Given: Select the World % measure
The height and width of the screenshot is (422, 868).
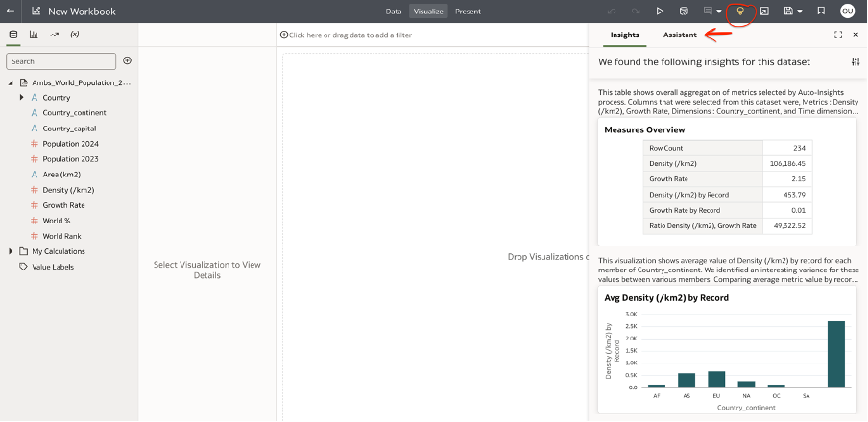Looking at the screenshot, I should (x=56, y=221).
